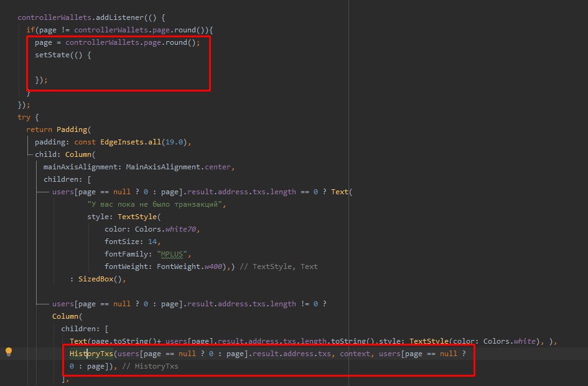This screenshot has height=386, width=588.
Task: Click Colors.white70 color value
Action: pos(166,229)
